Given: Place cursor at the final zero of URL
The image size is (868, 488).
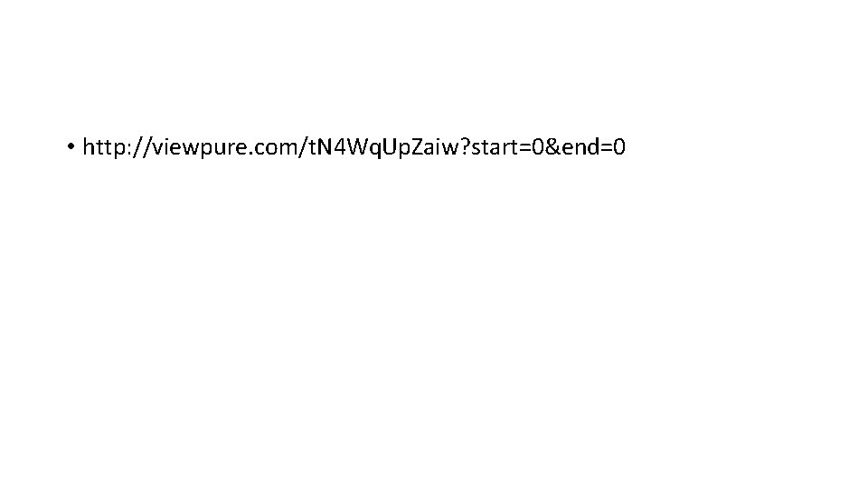Looking at the screenshot, I should [619, 147].
